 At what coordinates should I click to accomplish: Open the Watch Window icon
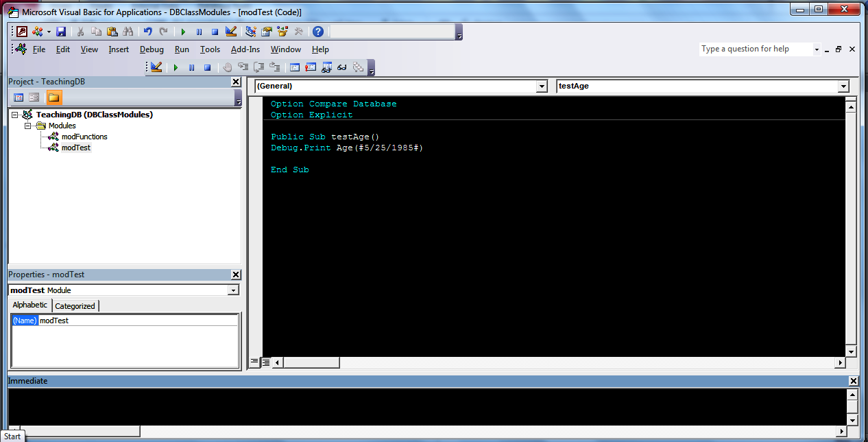point(326,67)
